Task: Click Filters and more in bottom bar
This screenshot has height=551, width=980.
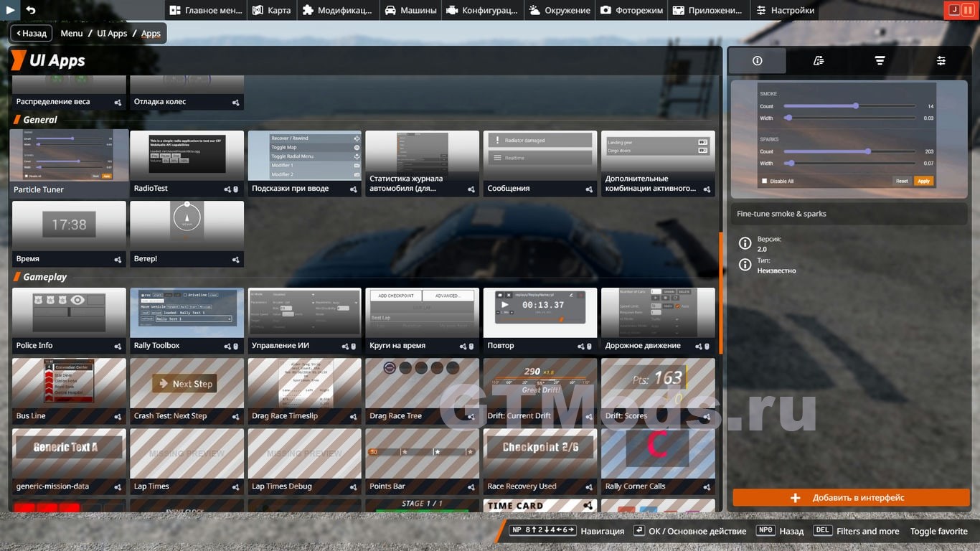Action: click(x=867, y=531)
